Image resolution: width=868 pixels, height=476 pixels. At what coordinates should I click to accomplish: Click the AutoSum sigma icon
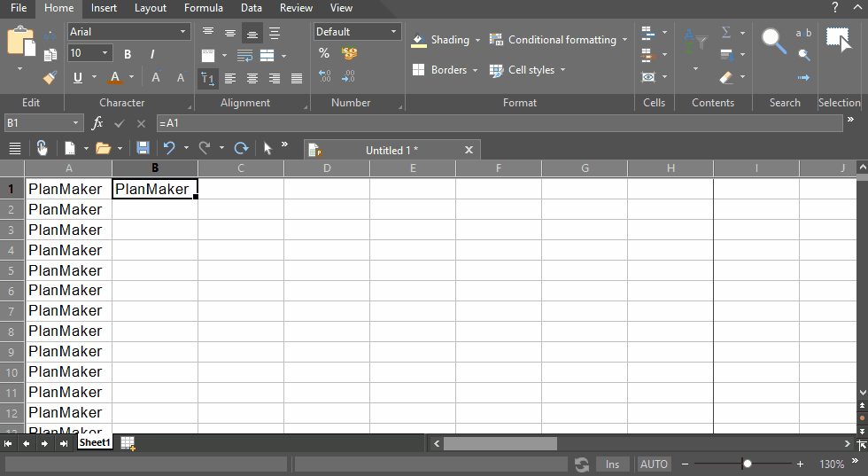tap(726, 33)
